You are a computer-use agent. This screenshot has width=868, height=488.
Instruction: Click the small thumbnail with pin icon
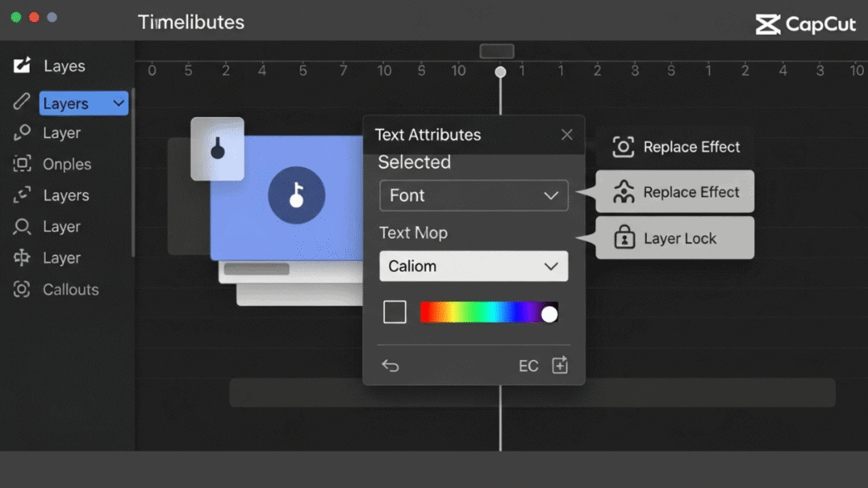[218, 149]
